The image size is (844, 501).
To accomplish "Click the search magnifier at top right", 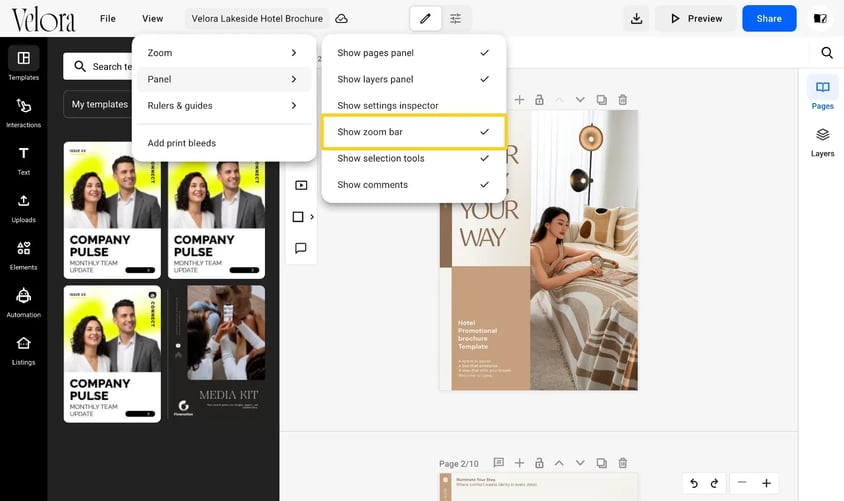I will 827,52.
